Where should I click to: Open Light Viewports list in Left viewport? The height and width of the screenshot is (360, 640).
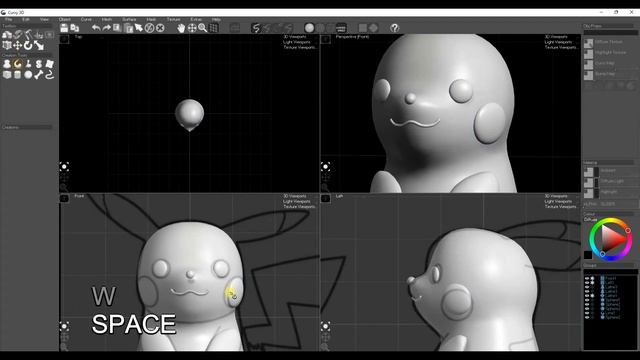point(558,201)
